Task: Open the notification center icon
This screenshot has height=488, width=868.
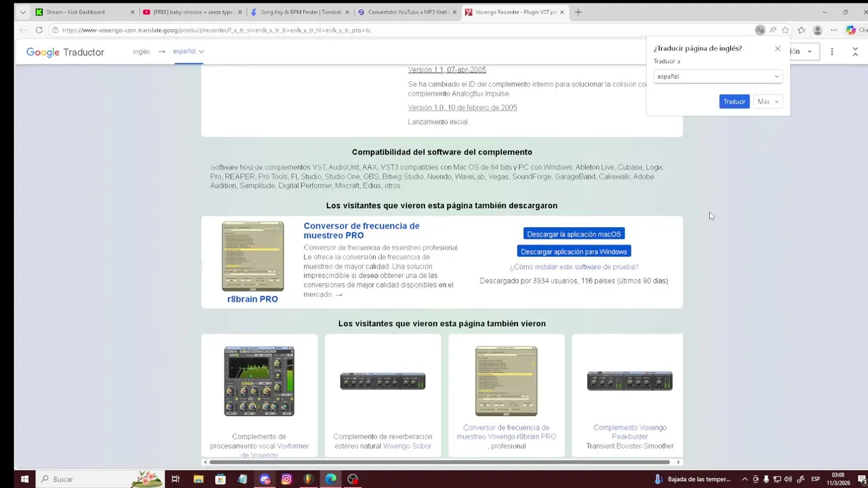Action: (x=862, y=479)
